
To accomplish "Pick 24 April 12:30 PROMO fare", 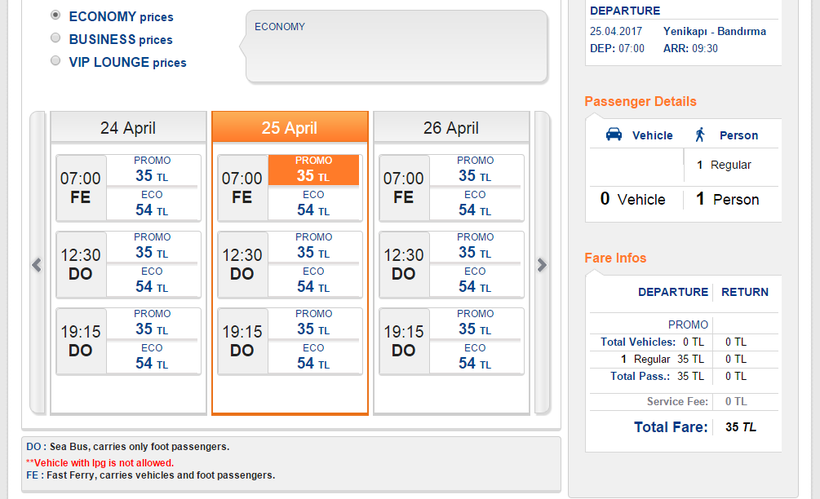I will pyautogui.click(x=152, y=246).
